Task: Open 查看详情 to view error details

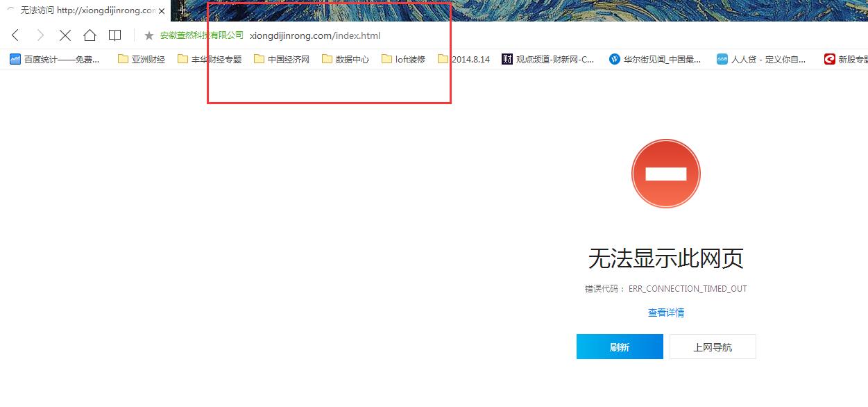Action: pos(665,312)
